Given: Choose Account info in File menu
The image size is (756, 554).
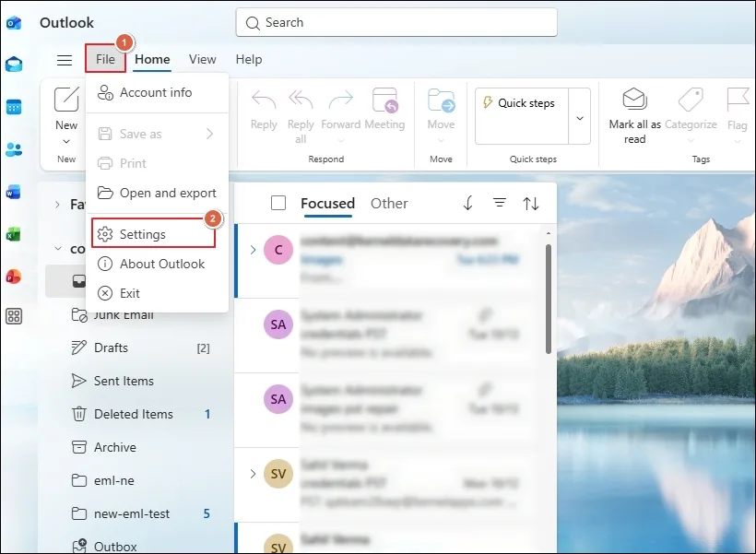Looking at the screenshot, I should click(157, 92).
